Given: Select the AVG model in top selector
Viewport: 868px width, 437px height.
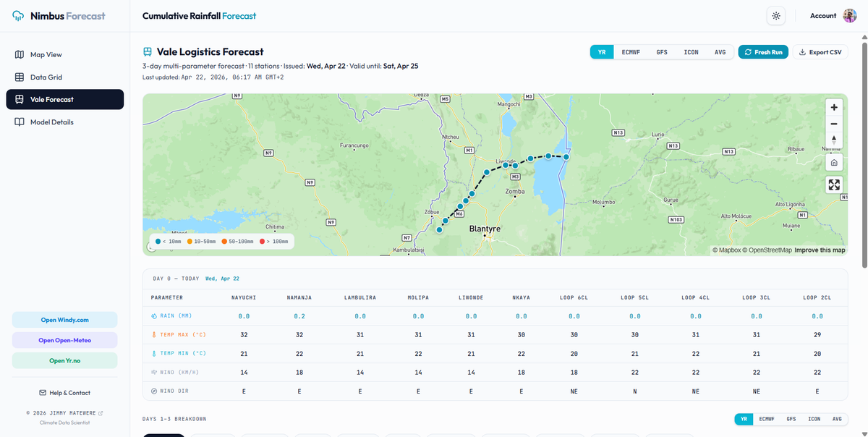Looking at the screenshot, I should click(x=720, y=52).
